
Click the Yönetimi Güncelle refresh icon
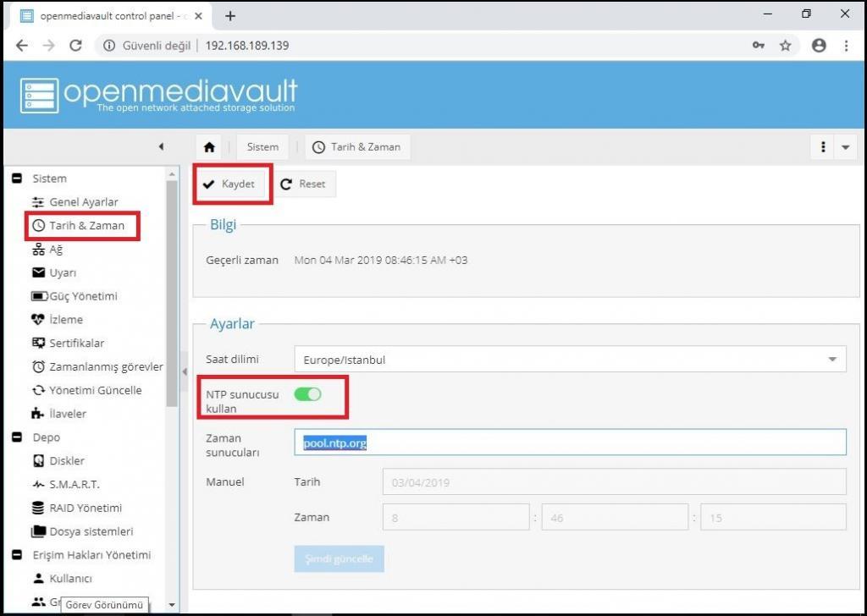(x=38, y=390)
